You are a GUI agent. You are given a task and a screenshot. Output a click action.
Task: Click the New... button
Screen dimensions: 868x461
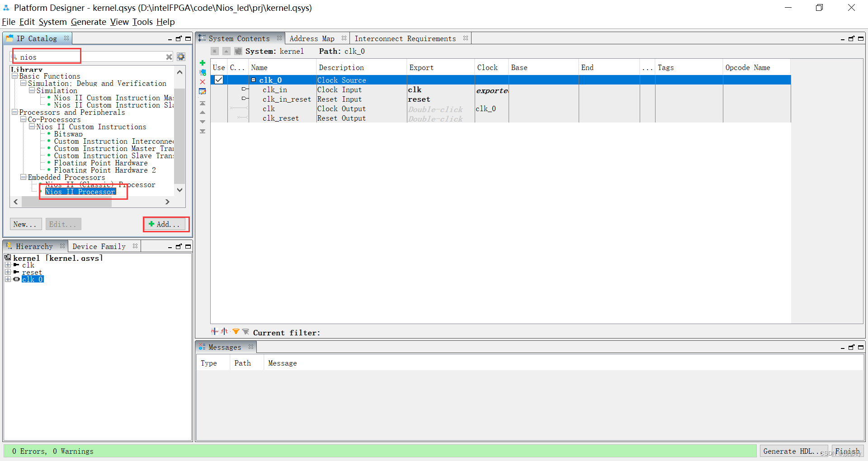[x=26, y=224]
